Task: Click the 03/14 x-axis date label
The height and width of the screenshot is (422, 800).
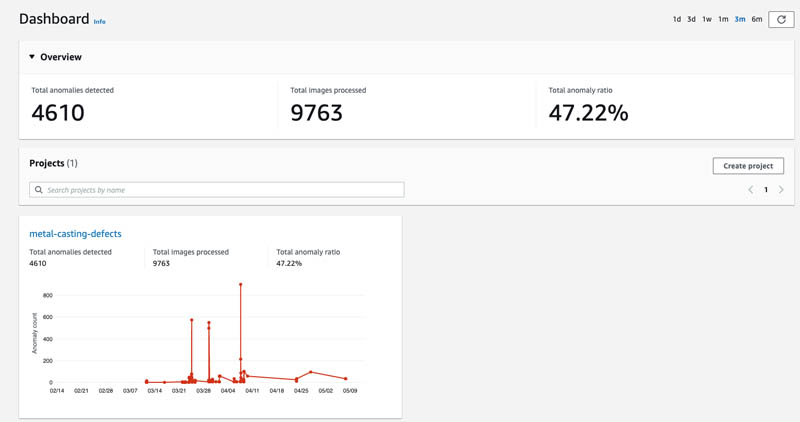Action: click(155, 391)
